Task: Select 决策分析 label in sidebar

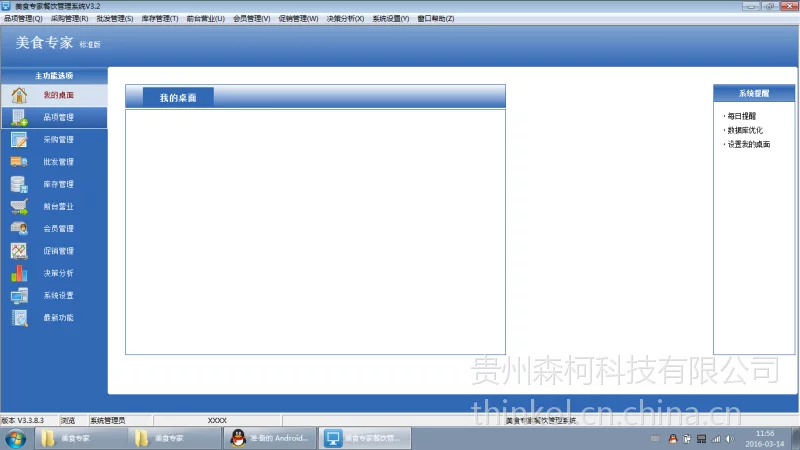Action: coord(58,273)
